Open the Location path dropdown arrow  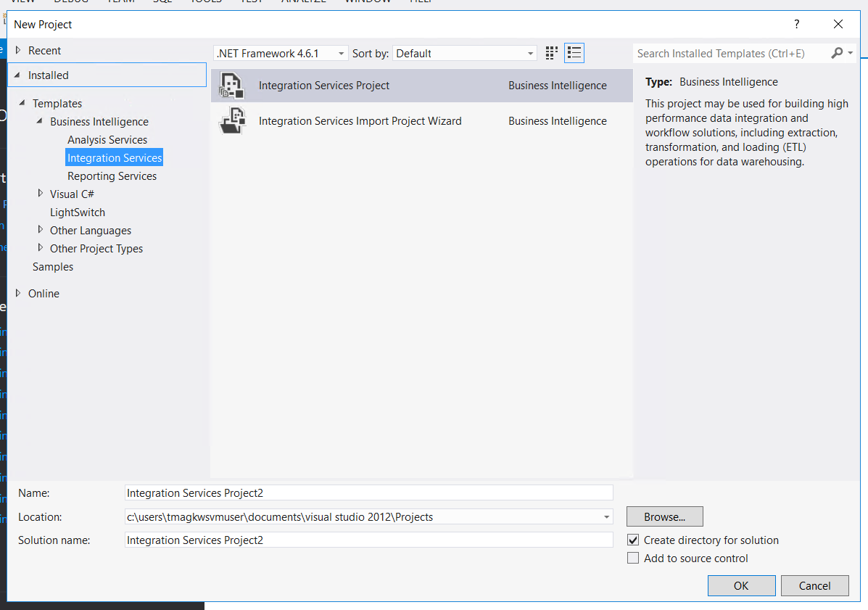click(x=606, y=517)
